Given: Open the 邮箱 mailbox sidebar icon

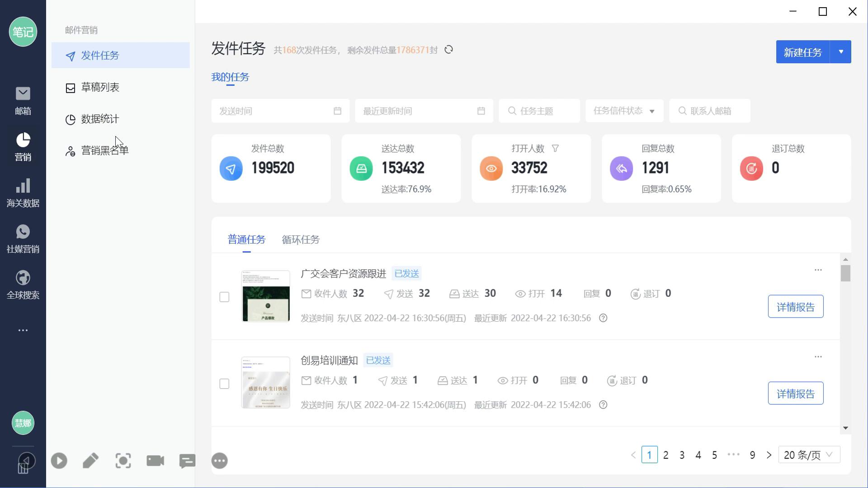Looking at the screenshot, I should click(x=23, y=100).
